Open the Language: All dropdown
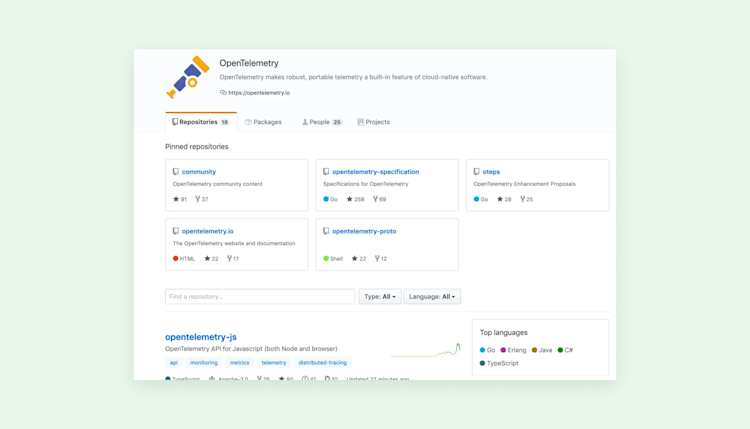 432,297
